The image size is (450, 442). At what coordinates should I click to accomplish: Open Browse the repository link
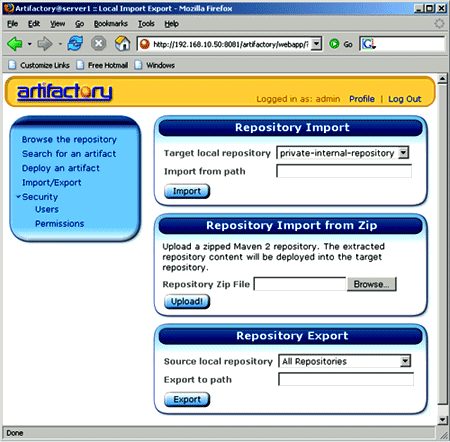[69, 139]
